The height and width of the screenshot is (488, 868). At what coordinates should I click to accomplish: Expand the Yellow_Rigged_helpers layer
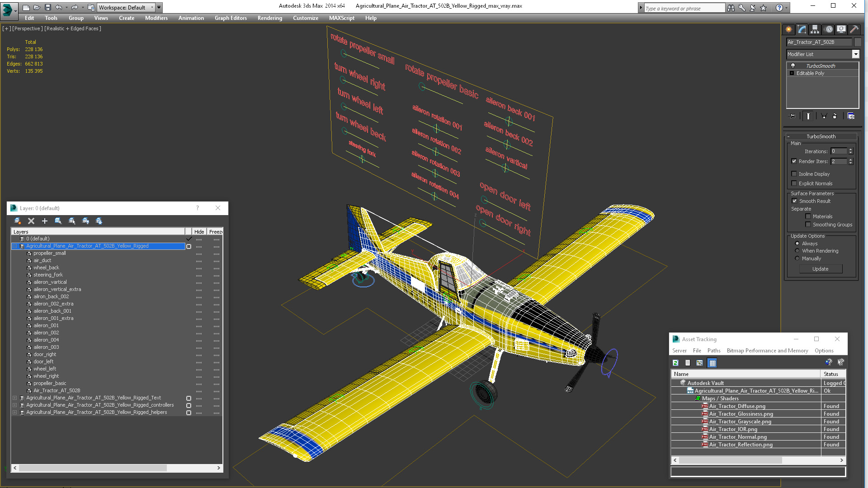pyautogui.click(x=14, y=413)
